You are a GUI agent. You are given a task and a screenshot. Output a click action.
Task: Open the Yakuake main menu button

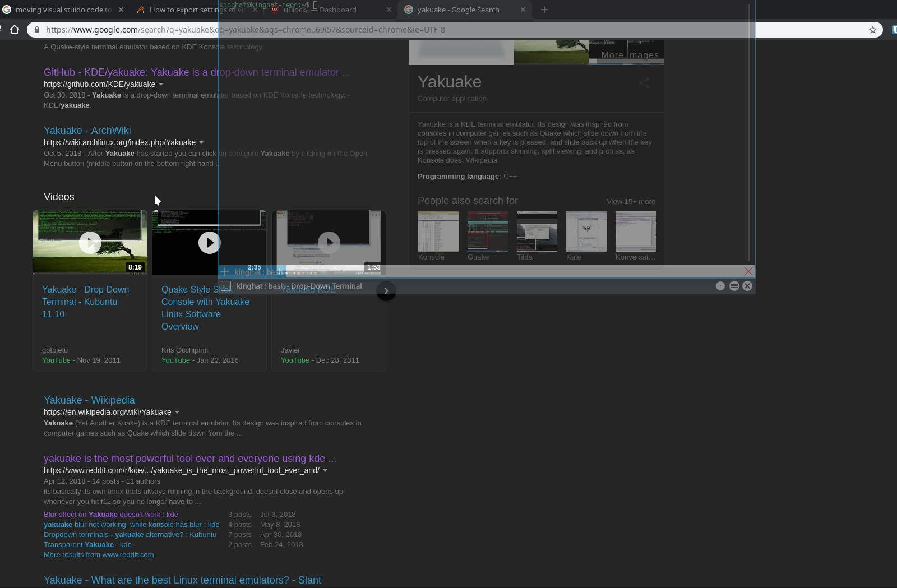tap(734, 286)
